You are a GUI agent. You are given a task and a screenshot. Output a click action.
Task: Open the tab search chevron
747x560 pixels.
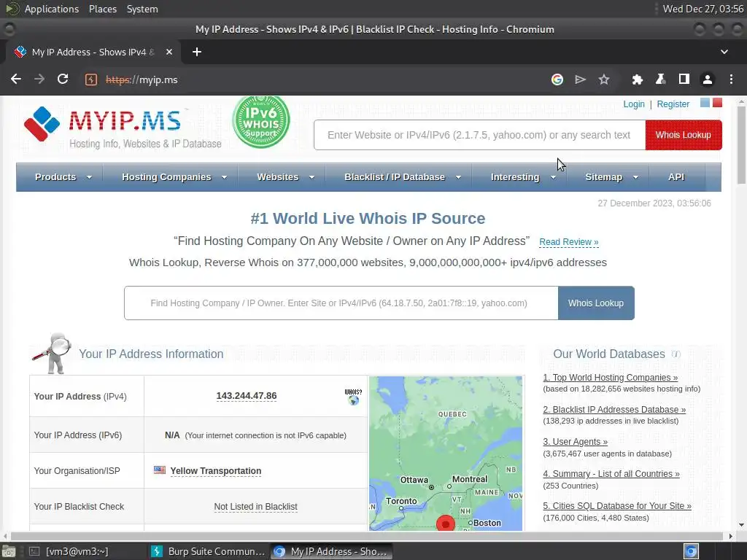click(x=724, y=52)
